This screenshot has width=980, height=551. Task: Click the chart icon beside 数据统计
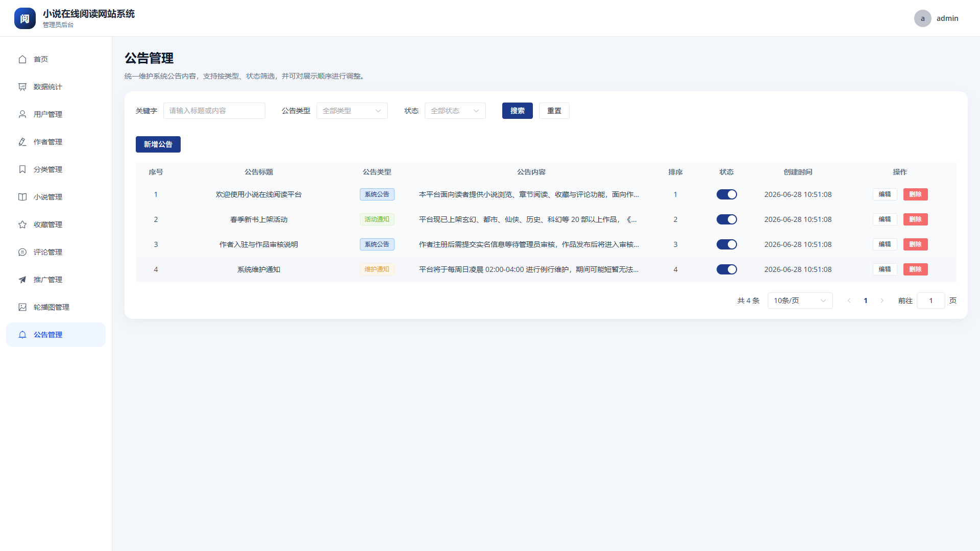22,87
